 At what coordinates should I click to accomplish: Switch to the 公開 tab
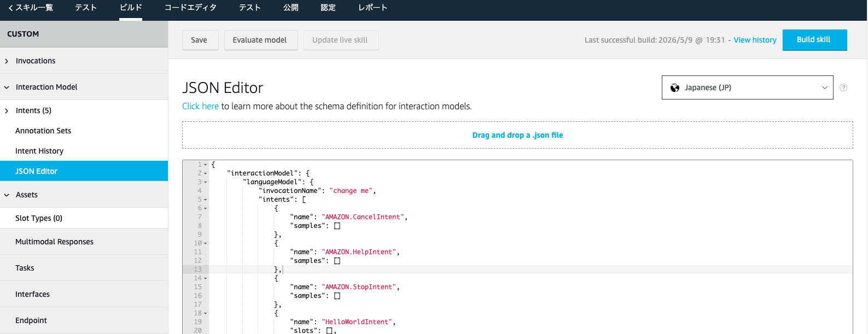click(x=291, y=8)
